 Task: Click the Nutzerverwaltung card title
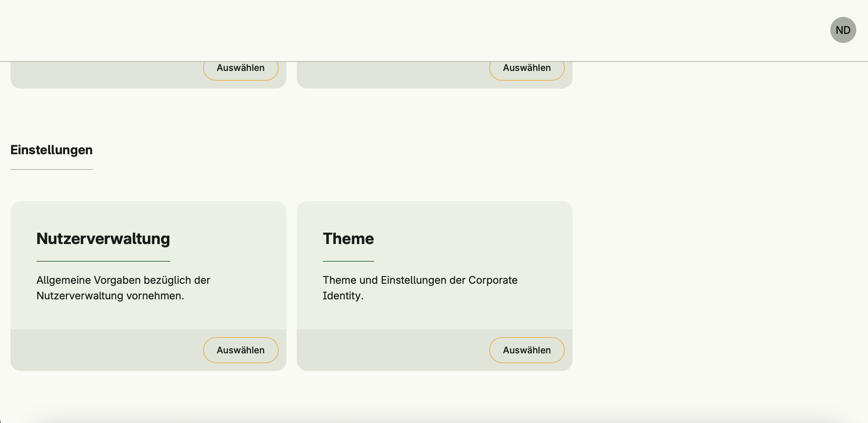(103, 239)
